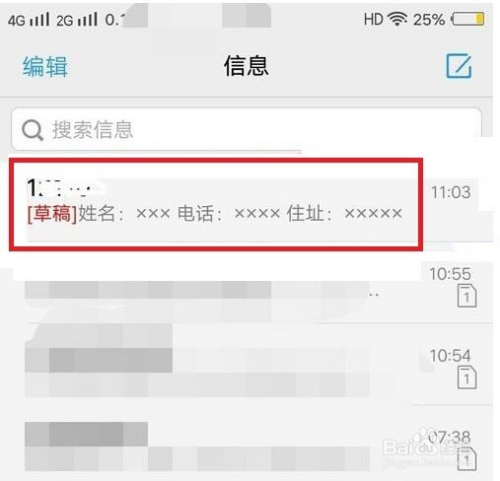The width and height of the screenshot is (500, 481).
Task: Tap the HD call indicator
Action: pyautogui.click(x=374, y=19)
